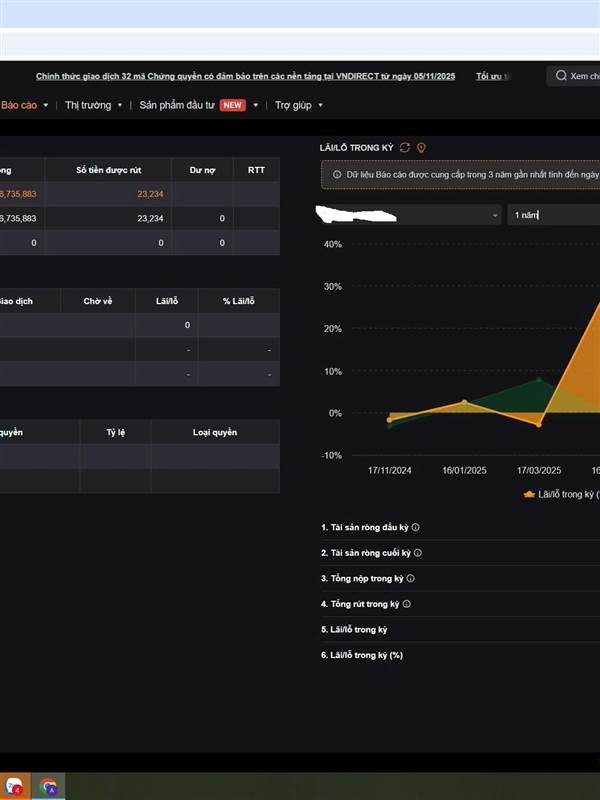The width and height of the screenshot is (600, 800).
Task: Open the Sản phẩm đầu tư menu
Action: (x=198, y=105)
